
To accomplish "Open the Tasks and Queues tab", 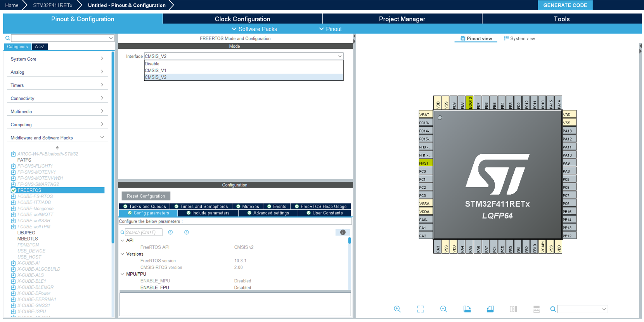I will click(144, 207).
